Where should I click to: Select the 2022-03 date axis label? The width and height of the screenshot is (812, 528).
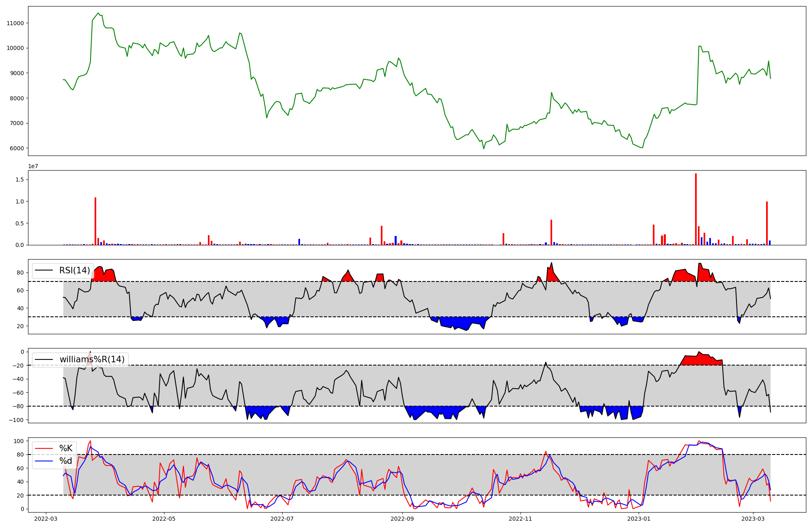tap(46, 519)
